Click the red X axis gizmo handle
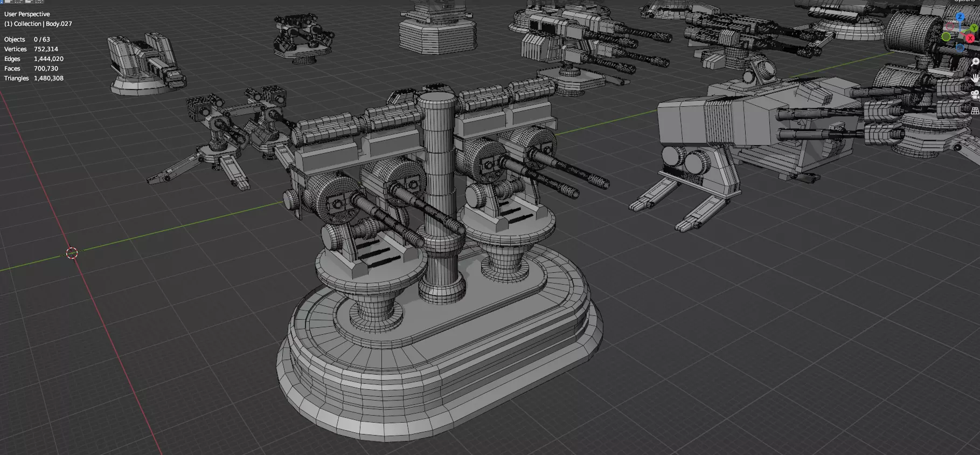980x455 pixels. [970, 38]
